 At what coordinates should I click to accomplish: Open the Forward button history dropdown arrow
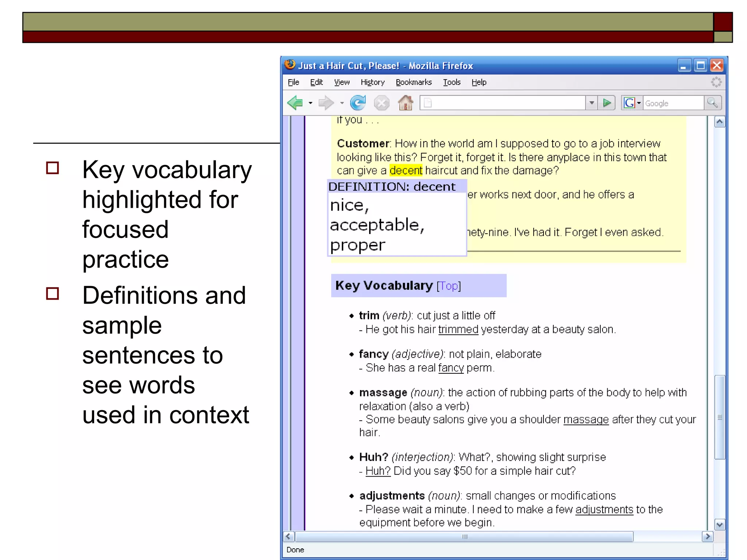click(x=342, y=103)
